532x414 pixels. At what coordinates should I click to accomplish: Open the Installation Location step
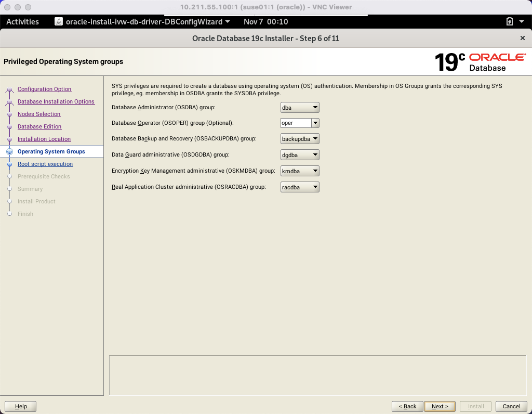coord(44,139)
